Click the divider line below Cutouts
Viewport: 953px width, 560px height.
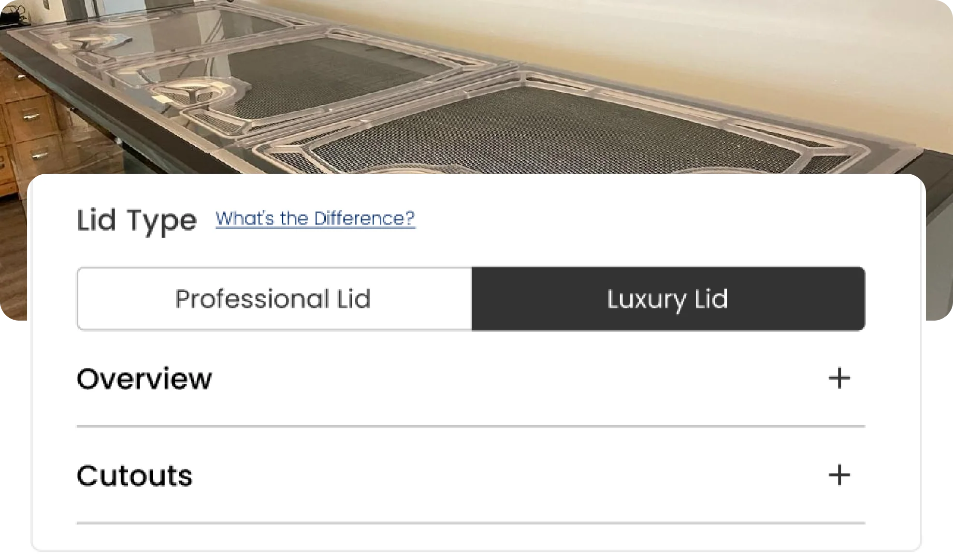471,523
